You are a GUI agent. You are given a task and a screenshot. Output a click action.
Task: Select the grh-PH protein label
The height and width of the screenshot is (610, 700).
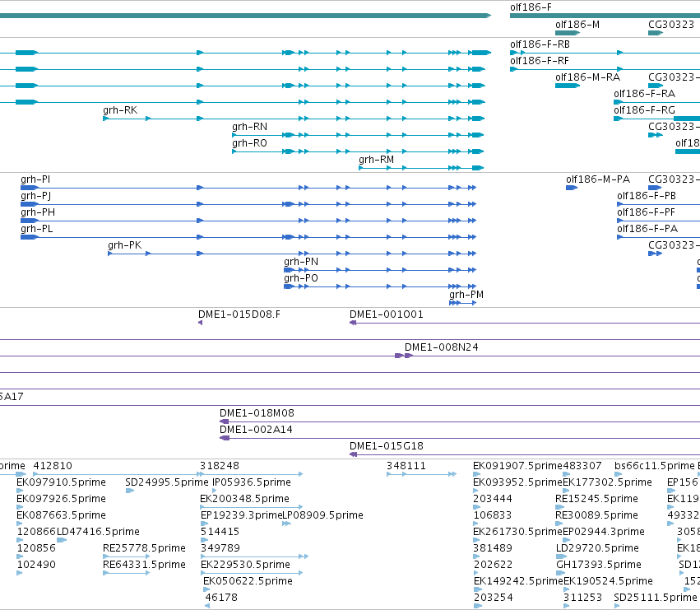coord(38,212)
